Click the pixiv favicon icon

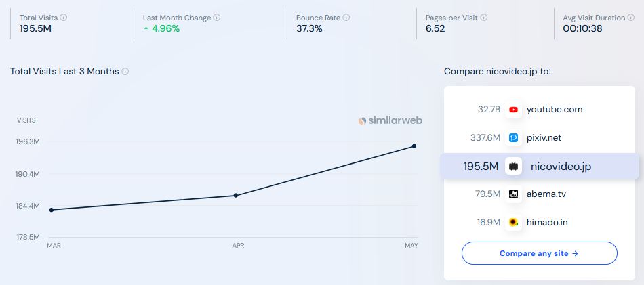pyautogui.click(x=514, y=138)
